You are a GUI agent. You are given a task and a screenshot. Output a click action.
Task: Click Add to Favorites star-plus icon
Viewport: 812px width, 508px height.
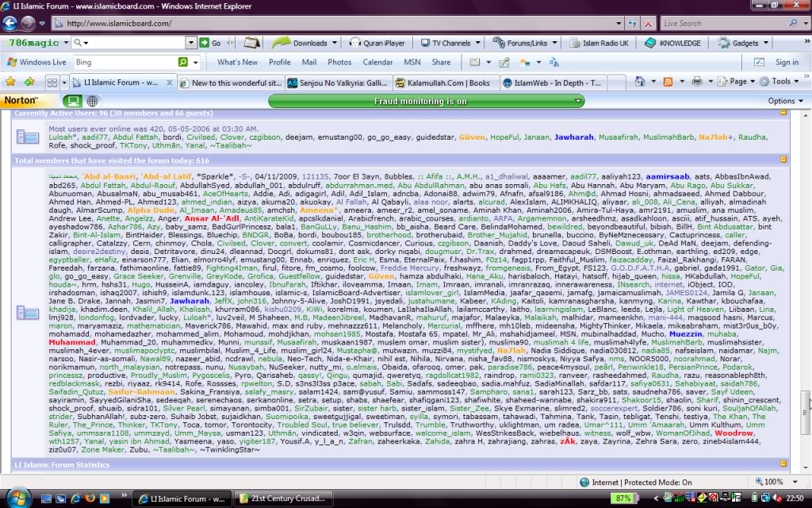coord(29,82)
